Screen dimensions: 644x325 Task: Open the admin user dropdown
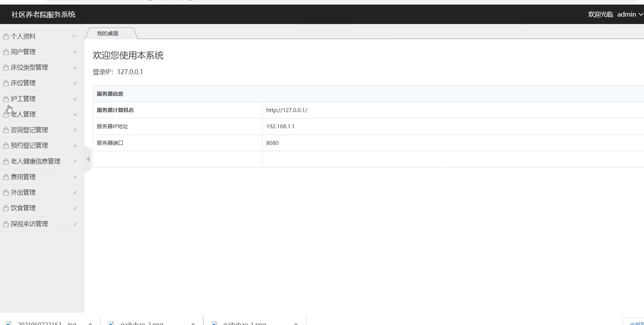click(630, 14)
